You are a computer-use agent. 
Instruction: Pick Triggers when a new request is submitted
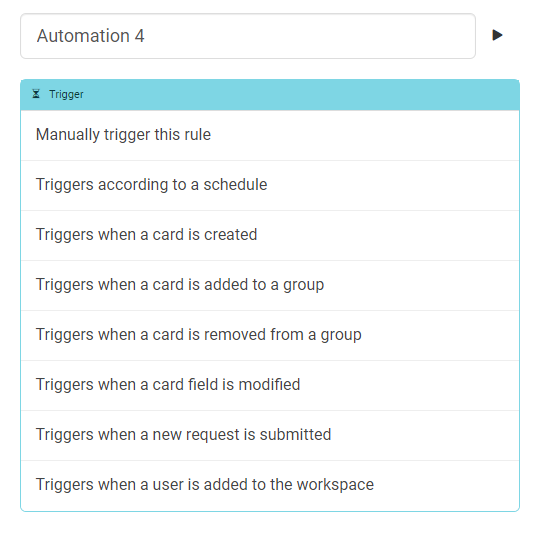tap(270, 435)
